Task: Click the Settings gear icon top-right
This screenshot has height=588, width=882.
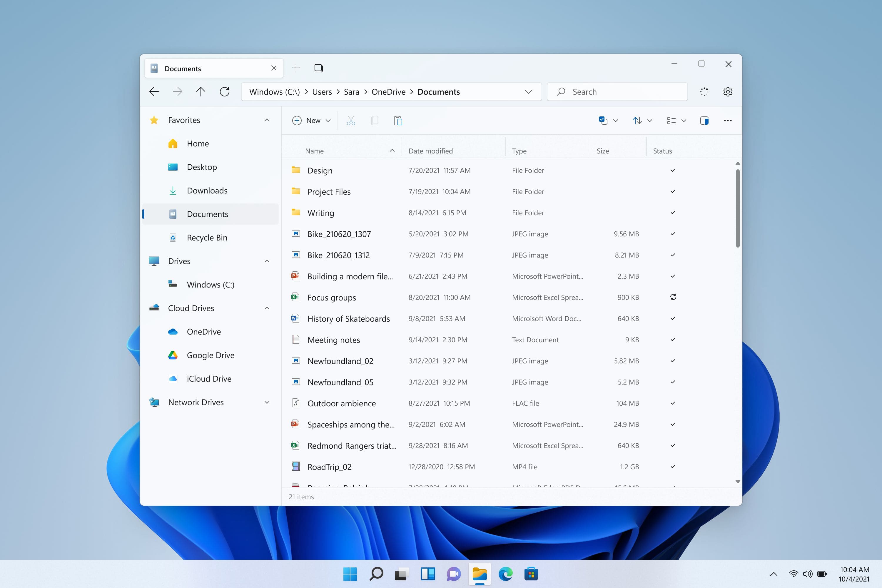Action: click(x=728, y=91)
